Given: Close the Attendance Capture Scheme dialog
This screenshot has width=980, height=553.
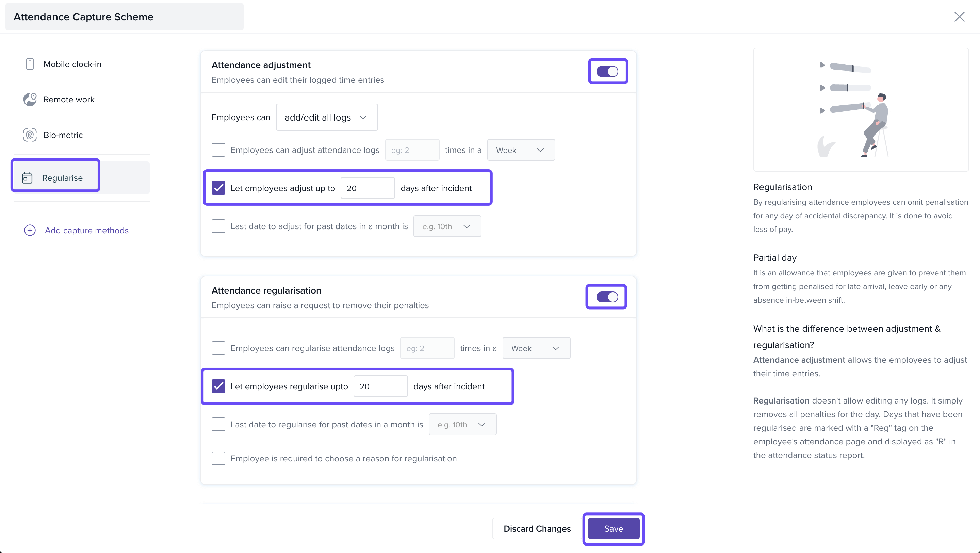Looking at the screenshot, I should tap(959, 17).
